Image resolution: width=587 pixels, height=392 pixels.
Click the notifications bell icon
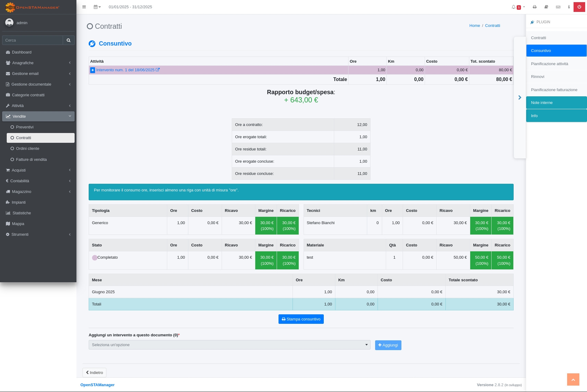514,7
